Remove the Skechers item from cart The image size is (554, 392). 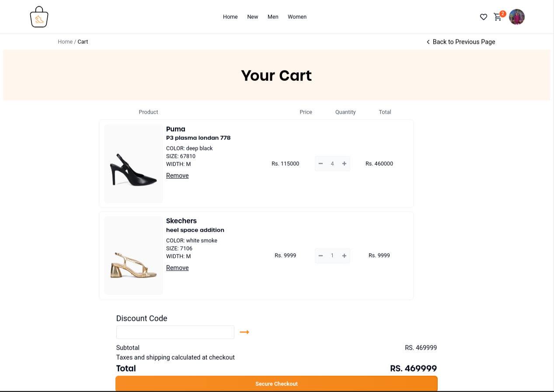pyautogui.click(x=178, y=268)
